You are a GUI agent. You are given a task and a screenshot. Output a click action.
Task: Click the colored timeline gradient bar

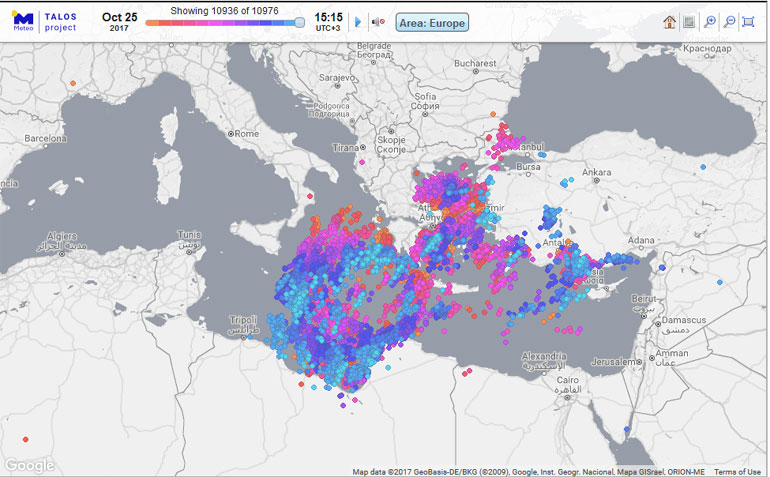(x=220, y=22)
